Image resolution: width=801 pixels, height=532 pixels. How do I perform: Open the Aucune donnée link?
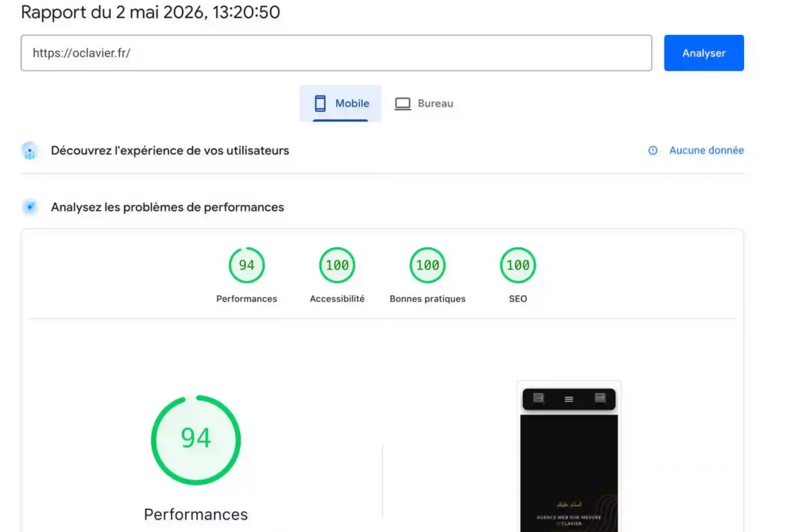point(706,150)
